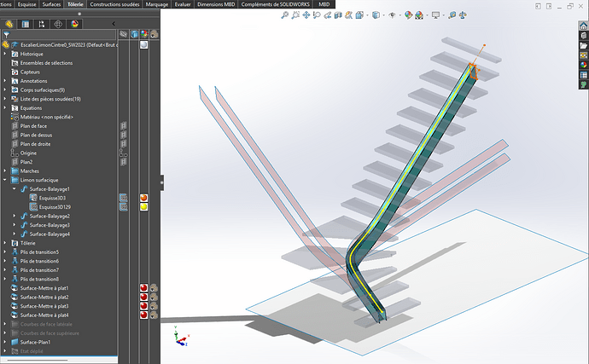The width and height of the screenshot is (589, 364).
Task: Toggle visibility icon beside Esquisse3D3
Action: [124, 198]
